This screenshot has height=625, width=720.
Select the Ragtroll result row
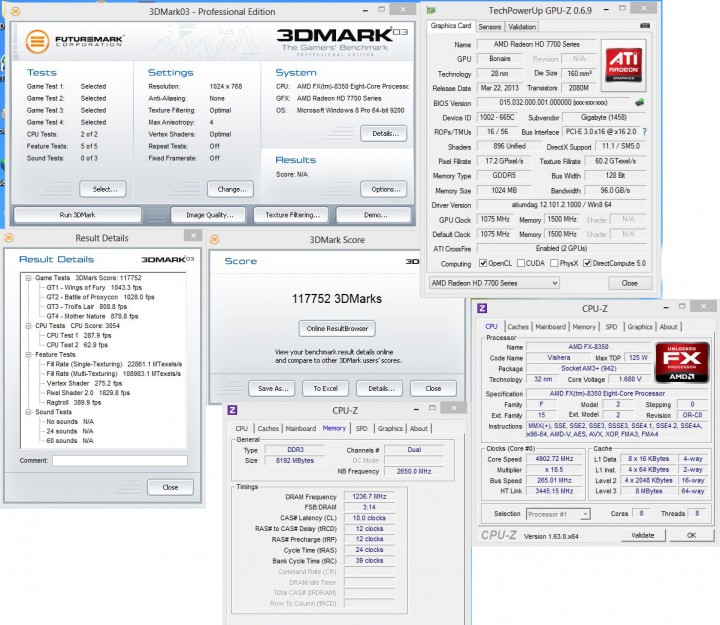tap(74, 402)
